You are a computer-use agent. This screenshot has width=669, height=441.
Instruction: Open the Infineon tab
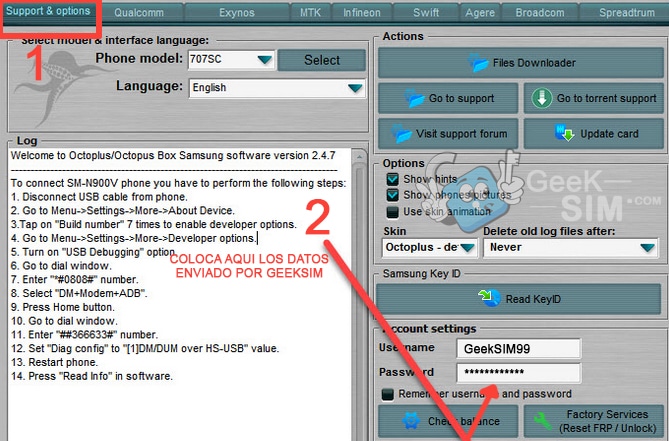(362, 13)
